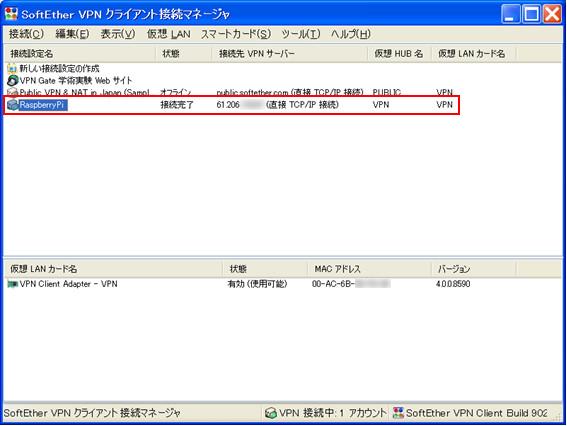
Task: Open the ツール(T) menu
Action: tap(301, 34)
